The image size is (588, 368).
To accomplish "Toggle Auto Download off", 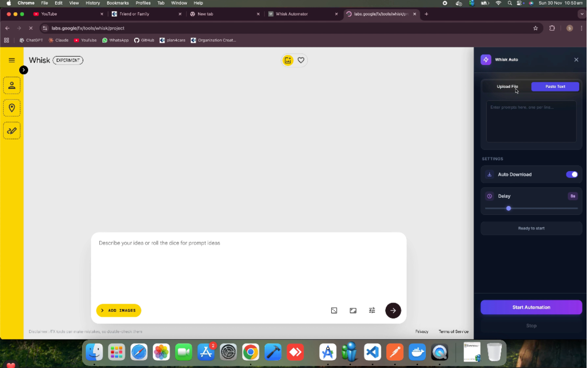I will click(571, 174).
